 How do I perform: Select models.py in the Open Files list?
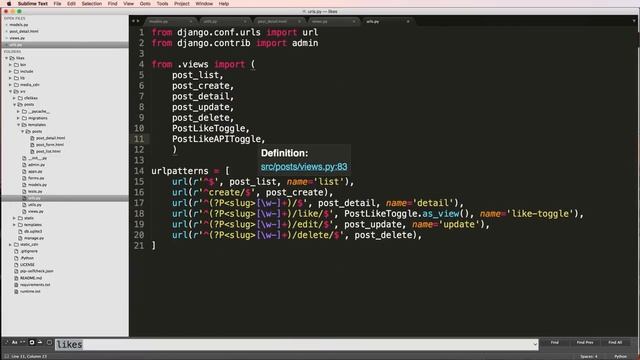(19, 24)
